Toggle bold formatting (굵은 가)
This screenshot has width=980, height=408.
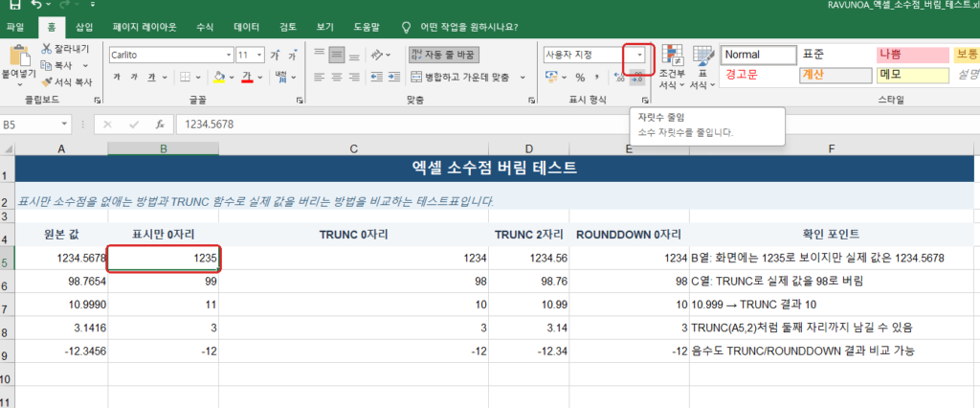pyautogui.click(x=117, y=77)
